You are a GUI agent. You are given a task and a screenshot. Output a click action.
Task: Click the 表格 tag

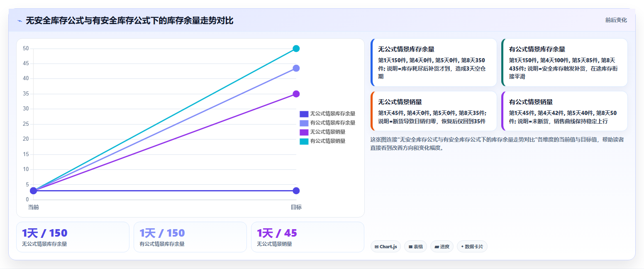click(x=415, y=247)
